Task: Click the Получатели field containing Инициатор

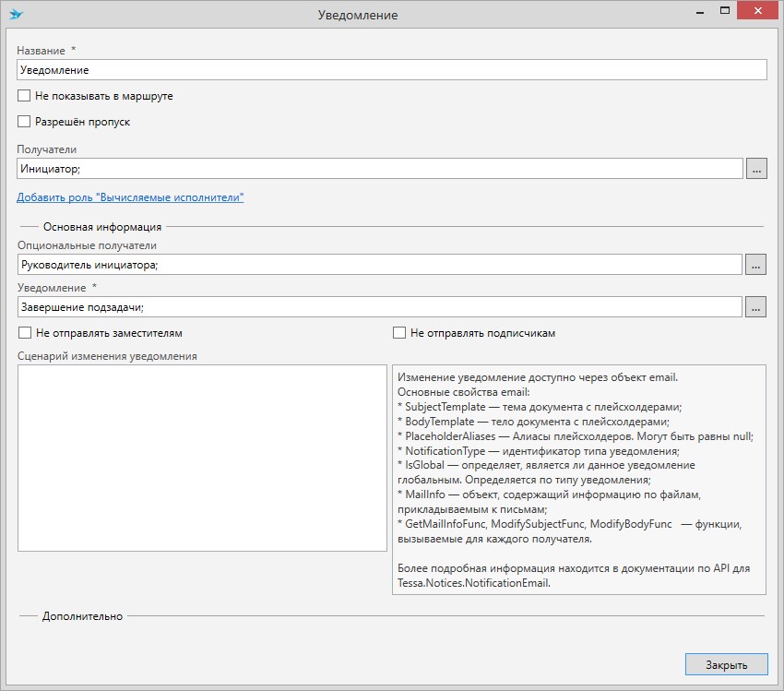Action: pyautogui.click(x=379, y=169)
